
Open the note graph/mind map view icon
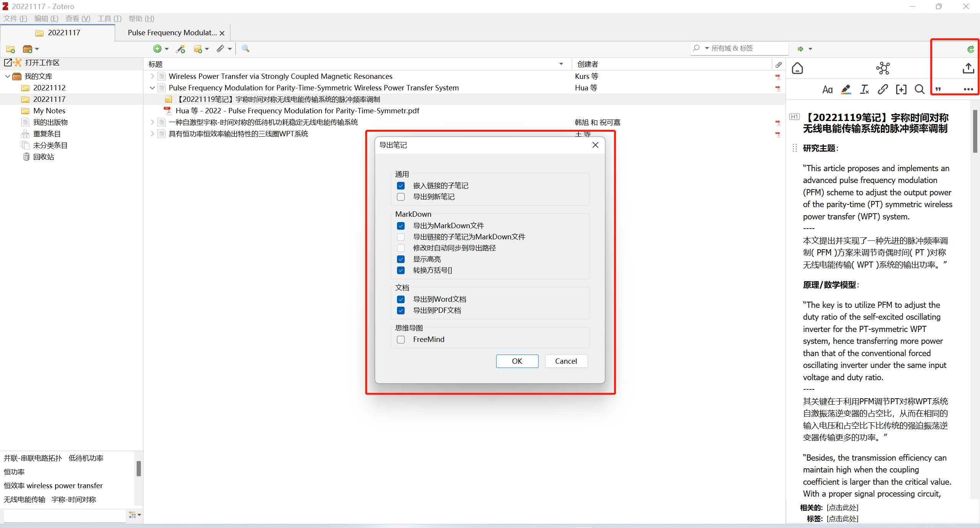(883, 69)
